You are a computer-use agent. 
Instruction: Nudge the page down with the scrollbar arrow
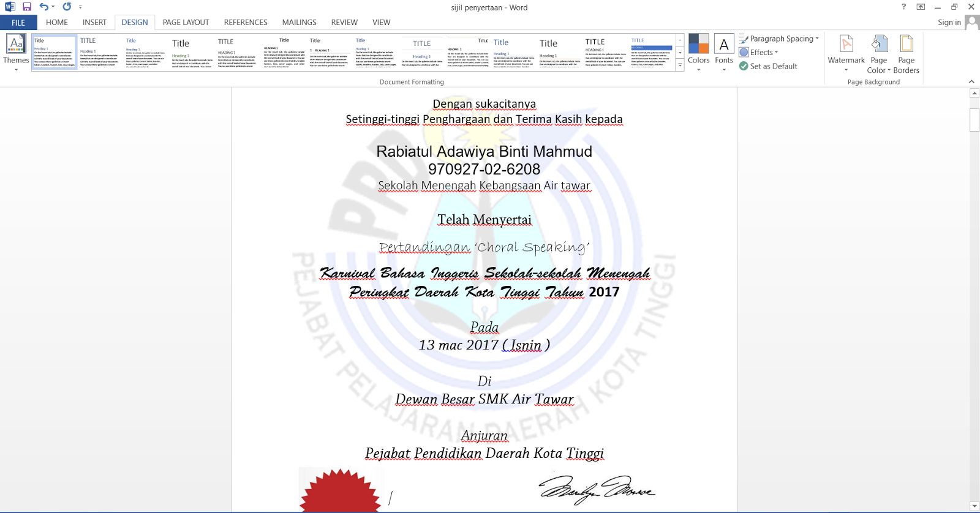(x=974, y=506)
